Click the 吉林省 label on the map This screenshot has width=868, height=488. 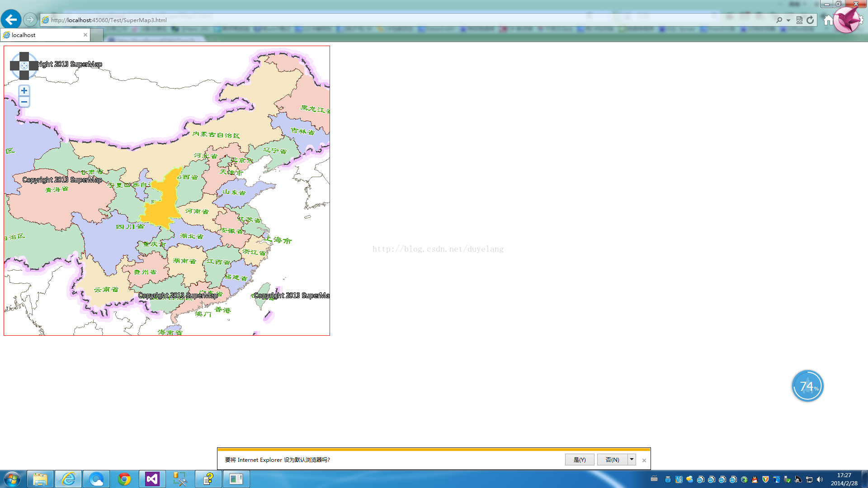coord(302,131)
